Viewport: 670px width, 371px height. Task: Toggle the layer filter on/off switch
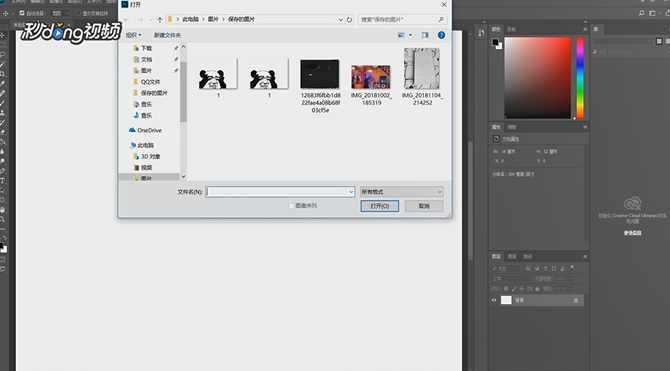point(572,268)
